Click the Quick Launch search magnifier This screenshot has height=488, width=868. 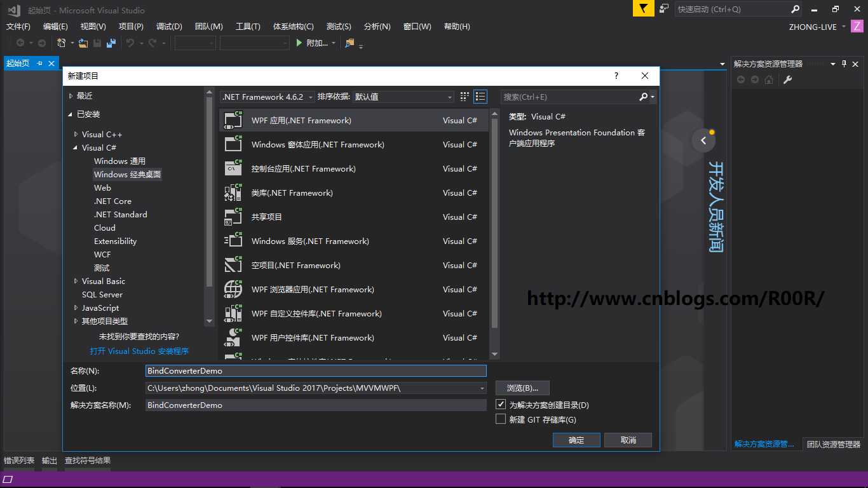coord(796,9)
